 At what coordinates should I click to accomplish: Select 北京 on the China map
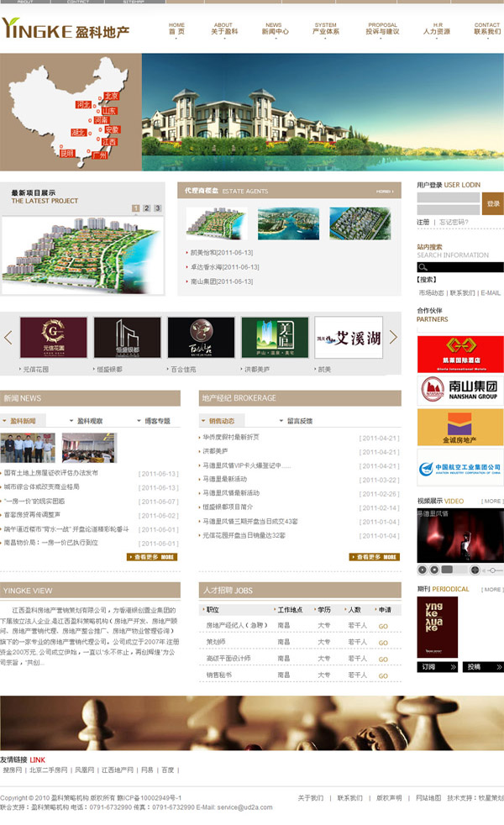tap(112, 97)
